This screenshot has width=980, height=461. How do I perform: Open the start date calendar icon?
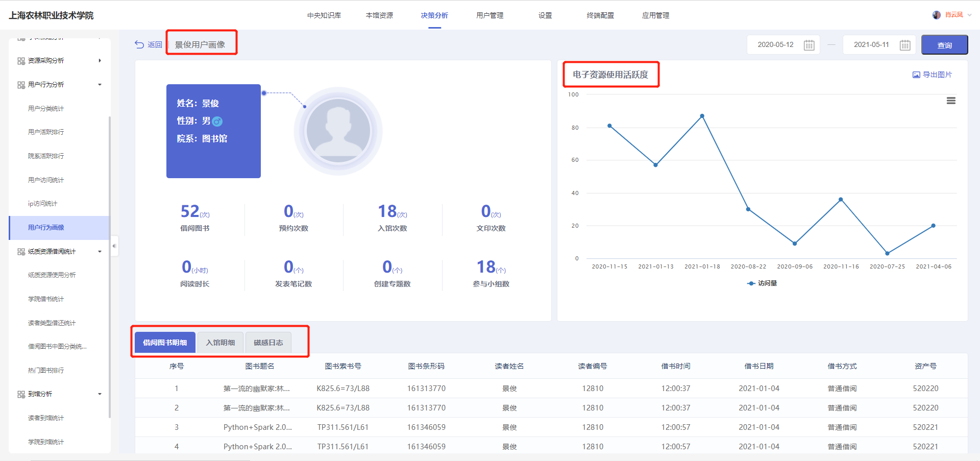click(809, 45)
